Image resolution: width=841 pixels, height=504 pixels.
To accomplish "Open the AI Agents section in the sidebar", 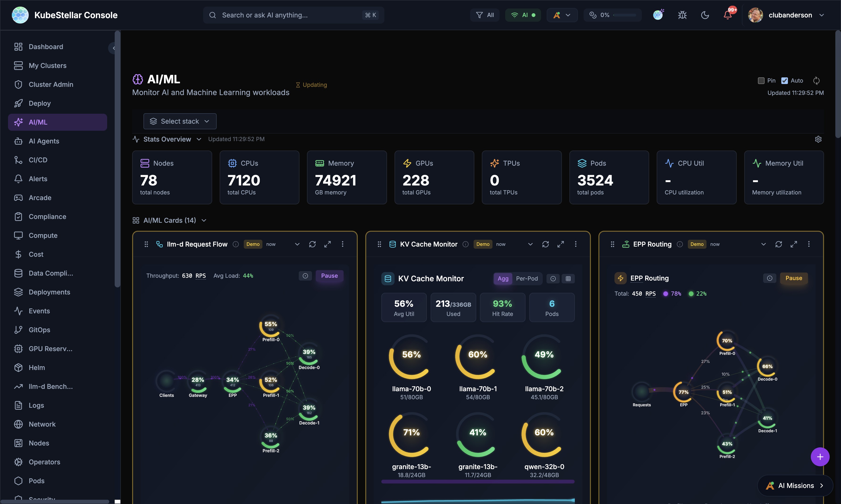I will click(x=43, y=141).
